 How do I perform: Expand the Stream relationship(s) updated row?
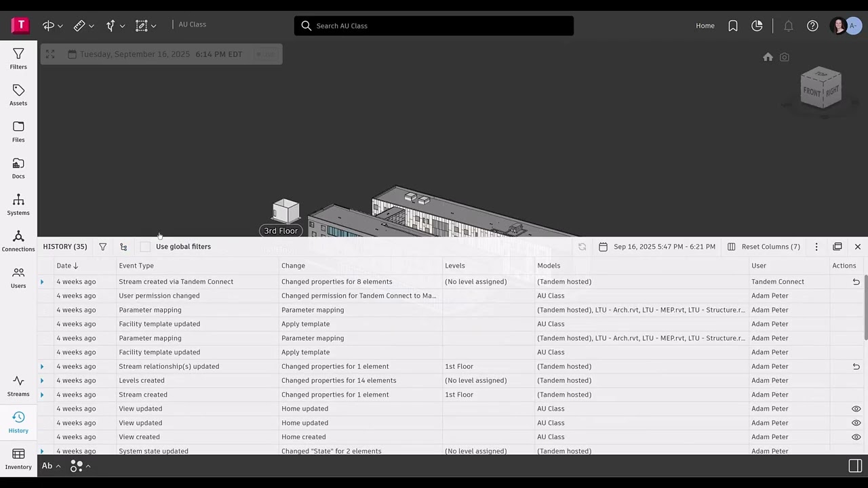coord(42,367)
